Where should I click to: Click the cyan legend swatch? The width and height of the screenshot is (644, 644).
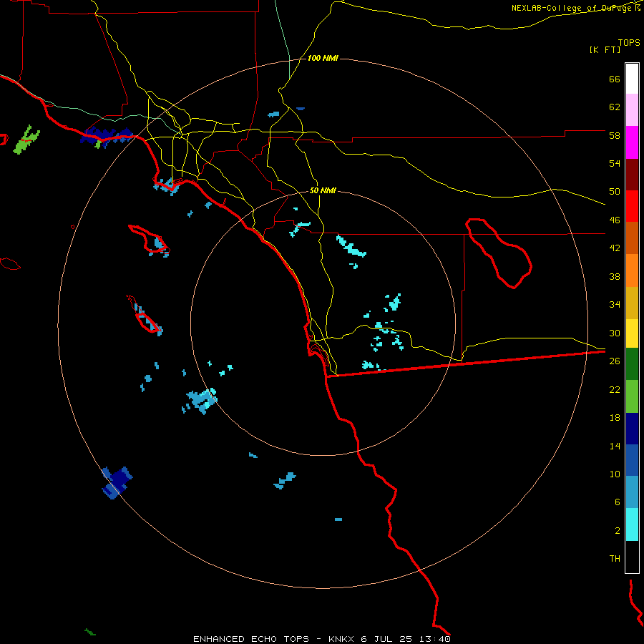point(632,525)
